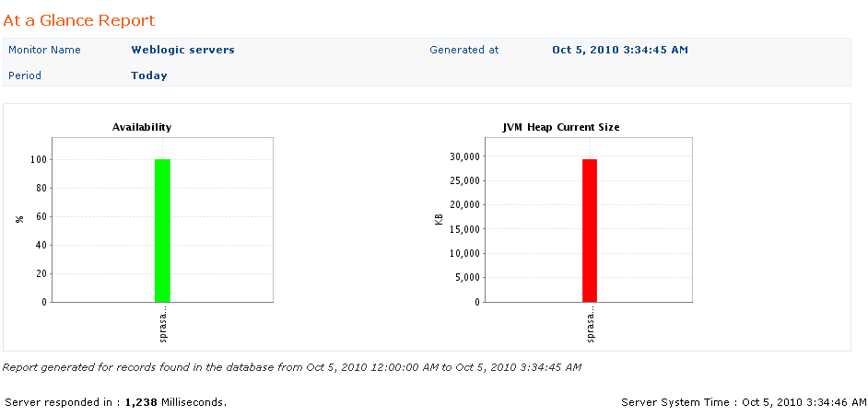Click the 'sprasa...' label under Availability chart
This screenshot has width=868, height=416.
tap(163, 324)
